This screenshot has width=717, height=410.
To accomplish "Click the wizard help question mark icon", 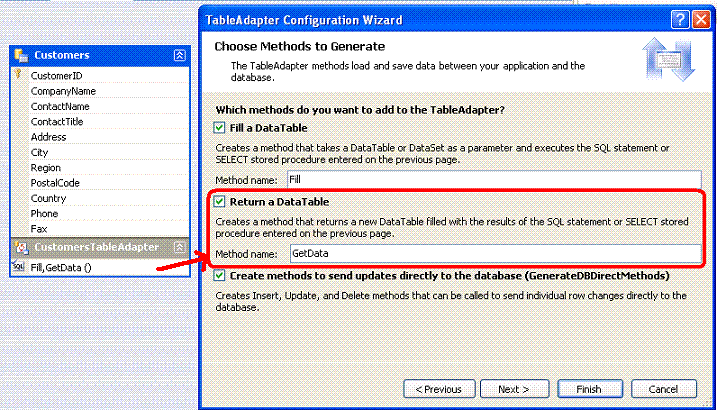I will pos(680,20).
